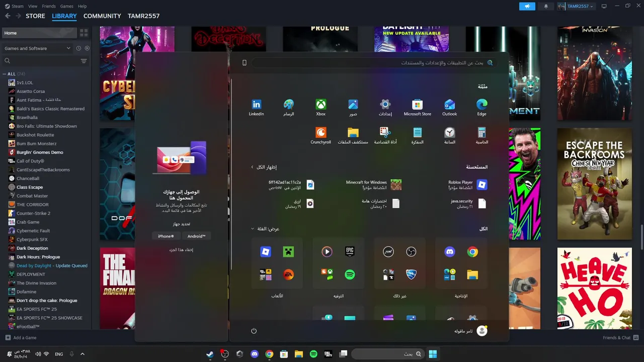
Task: Open the Steam notifications bell
Action: click(x=546, y=6)
